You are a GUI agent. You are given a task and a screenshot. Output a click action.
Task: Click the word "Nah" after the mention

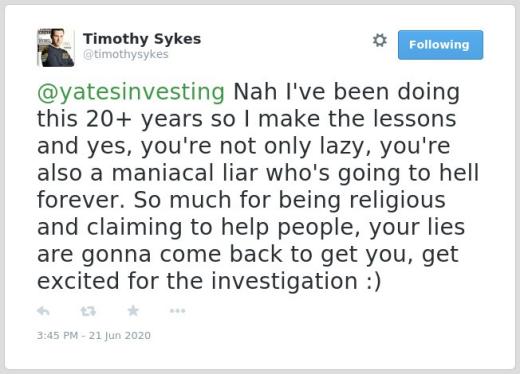point(255,92)
